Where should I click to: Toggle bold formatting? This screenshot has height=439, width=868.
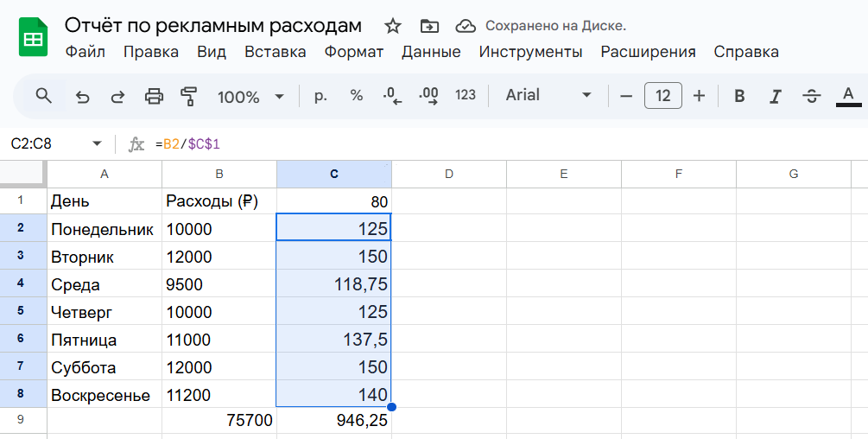(x=739, y=96)
